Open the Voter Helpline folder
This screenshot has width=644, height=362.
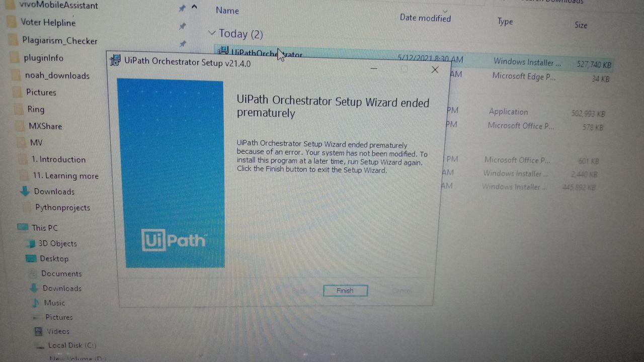coord(48,23)
